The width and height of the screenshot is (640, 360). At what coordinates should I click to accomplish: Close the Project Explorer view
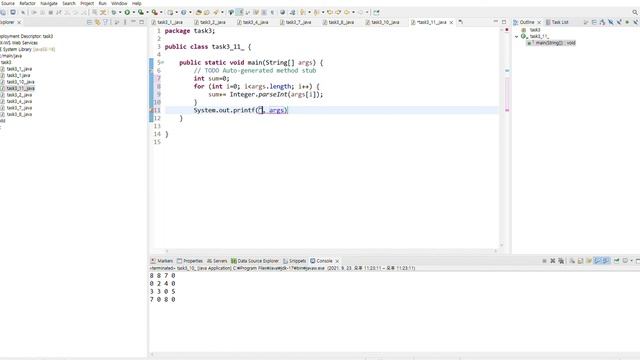[x=19, y=22]
